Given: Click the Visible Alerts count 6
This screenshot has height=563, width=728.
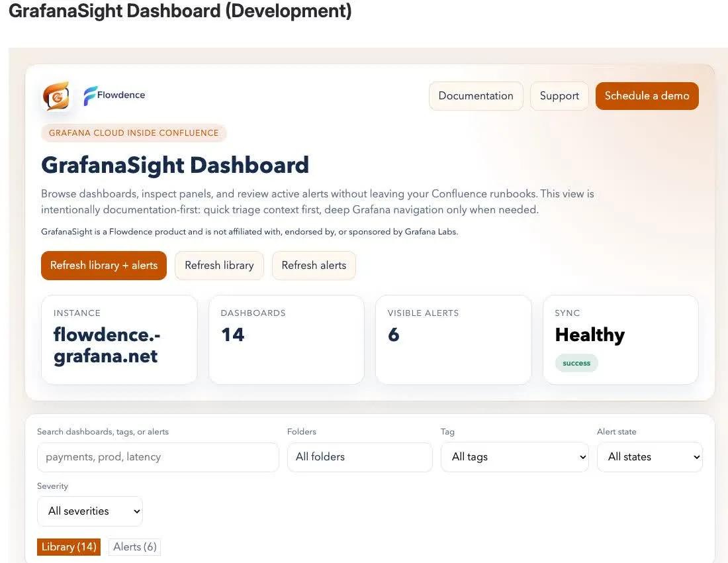Looking at the screenshot, I should click(x=393, y=335).
